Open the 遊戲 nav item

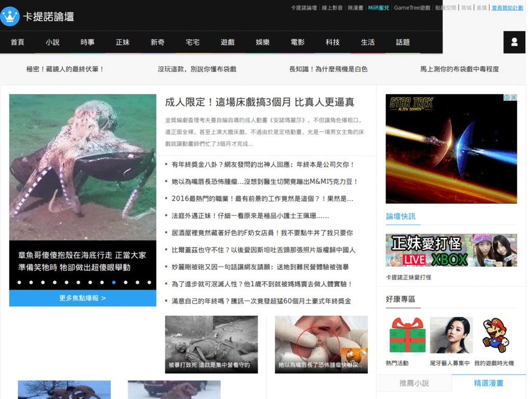pyautogui.click(x=228, y=42)
